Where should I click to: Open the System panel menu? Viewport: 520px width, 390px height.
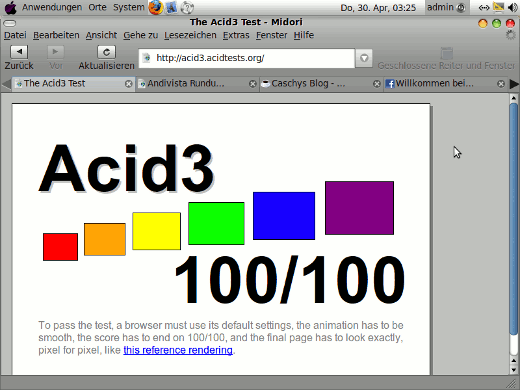129,7
